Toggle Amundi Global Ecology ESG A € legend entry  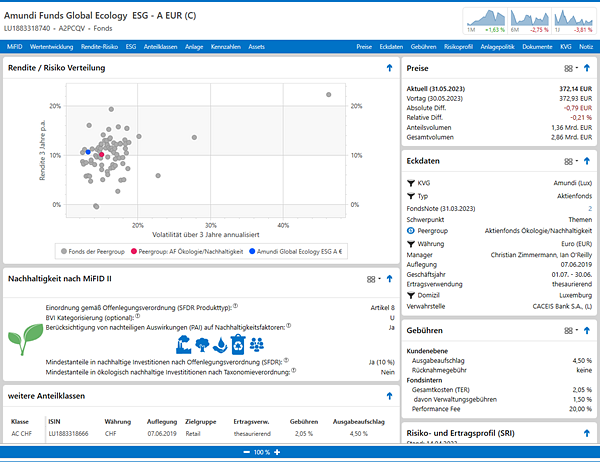click(x=296, y=251)
